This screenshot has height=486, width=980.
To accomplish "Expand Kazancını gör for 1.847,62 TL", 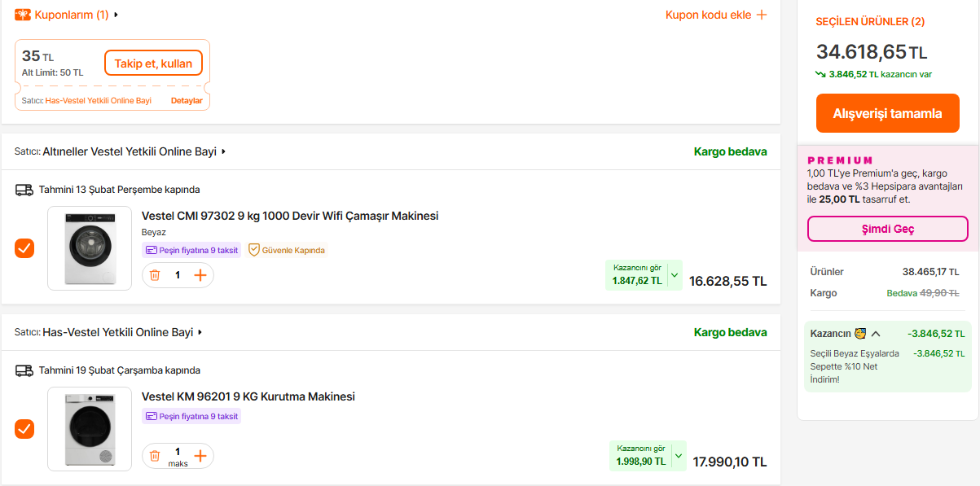I will click(674, 275).
